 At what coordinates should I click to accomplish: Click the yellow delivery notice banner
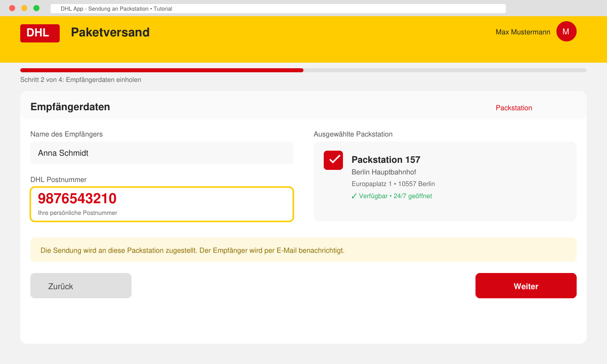click(x=303, y=250)
